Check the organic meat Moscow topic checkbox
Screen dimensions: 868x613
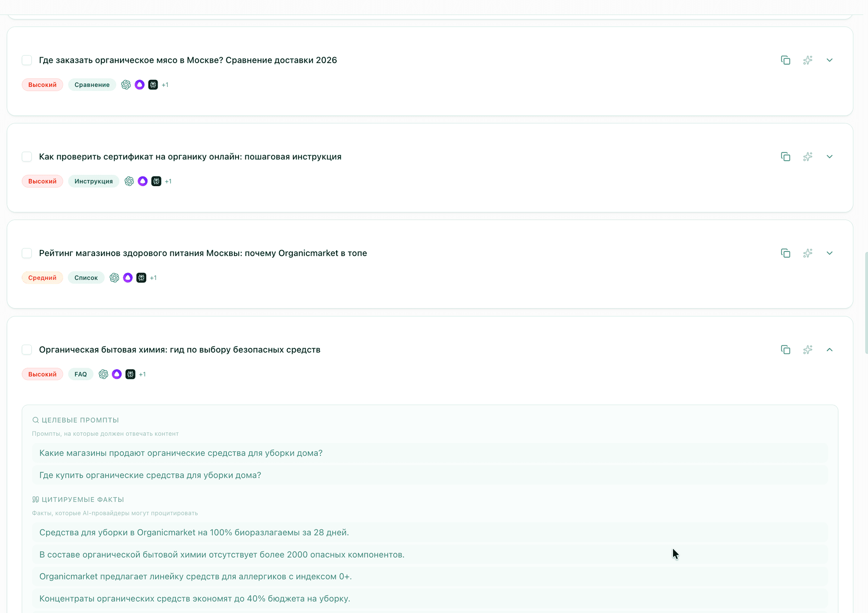click(27, 60)
